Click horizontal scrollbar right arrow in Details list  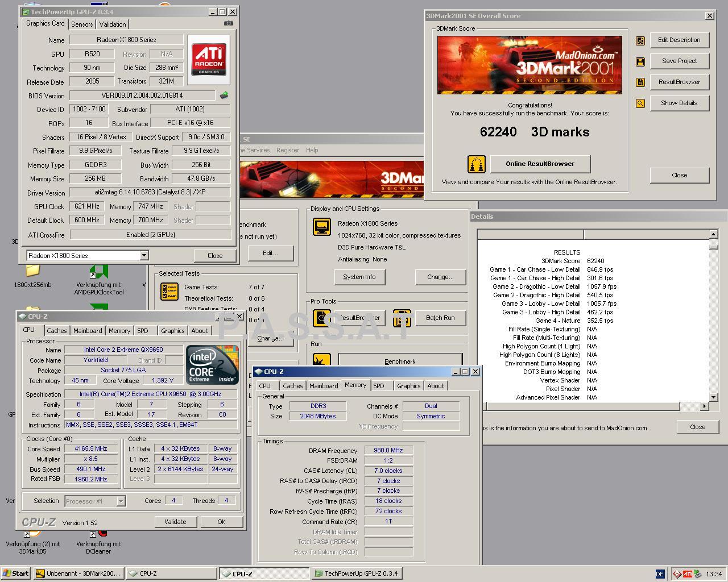tap(704, 406)
